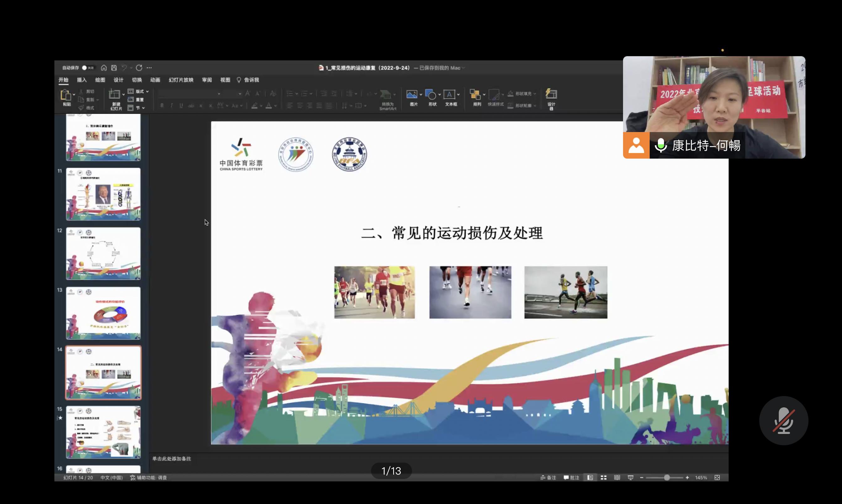Toggle the 备注 notes pane button

pyautogui.click(x=548, y=477)
